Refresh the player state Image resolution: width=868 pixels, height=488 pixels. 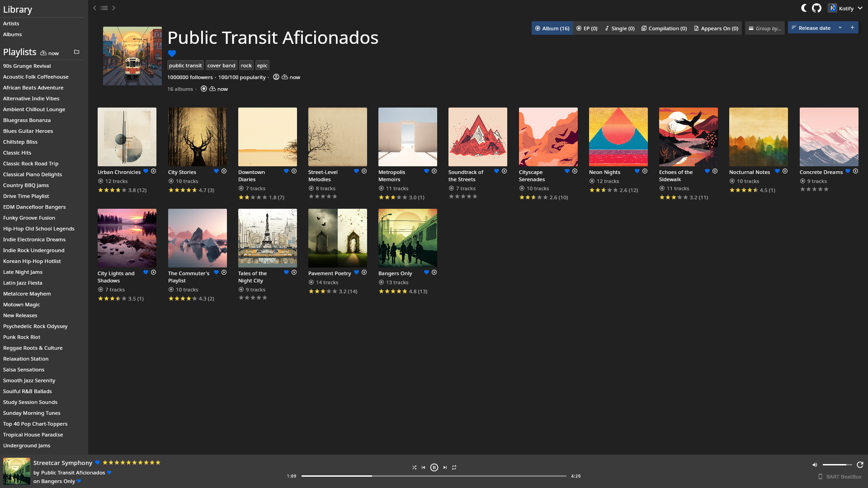pos(860,465)
